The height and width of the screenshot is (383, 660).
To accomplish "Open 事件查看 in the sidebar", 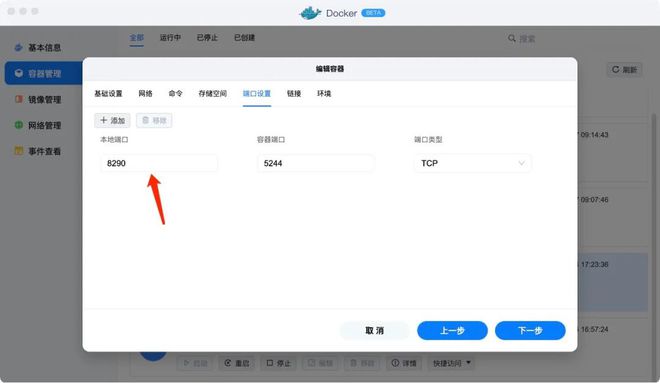I will click(38, 151).
